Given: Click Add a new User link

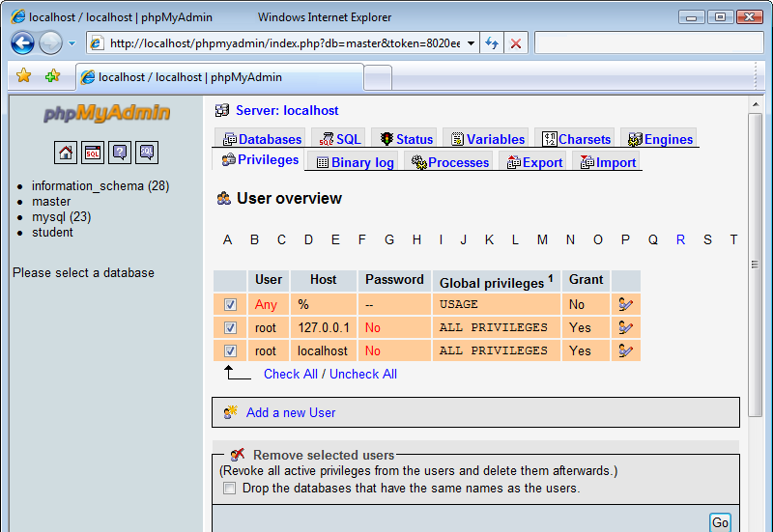Looking at the screenshot, I should point(291,412).
